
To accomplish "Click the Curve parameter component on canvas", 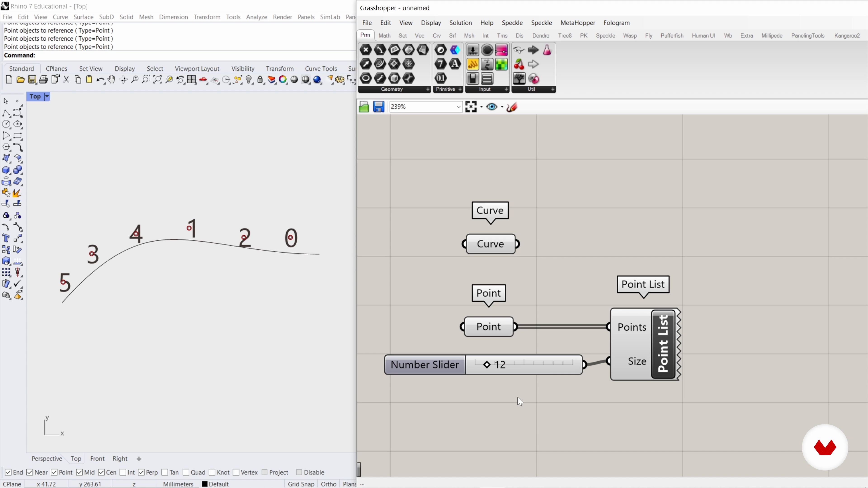I will pyautogui.click(x=490, y=244).
